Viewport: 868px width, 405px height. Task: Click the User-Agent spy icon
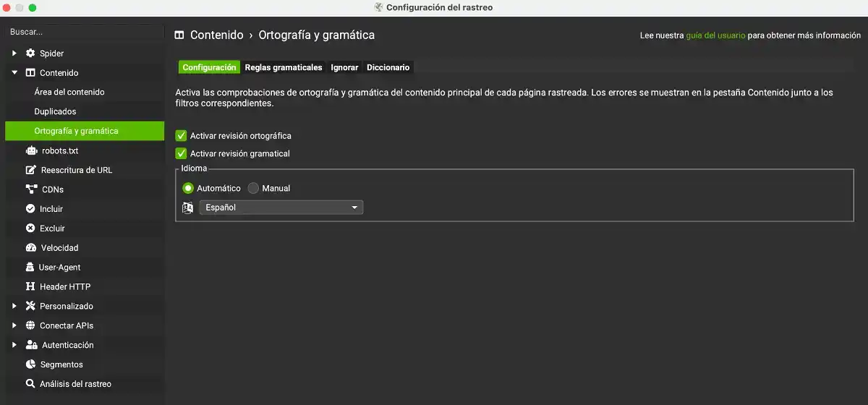[x=30, y=268]
